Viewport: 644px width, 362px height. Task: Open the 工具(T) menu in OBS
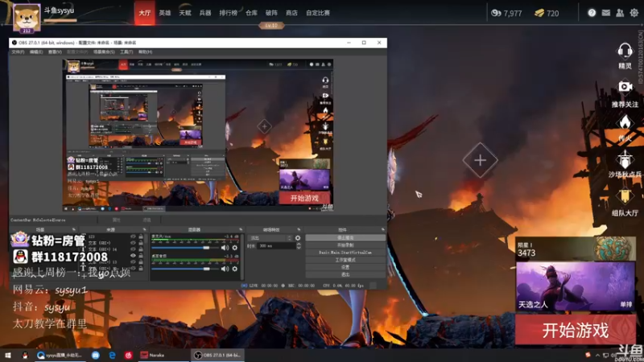(126, 51)
